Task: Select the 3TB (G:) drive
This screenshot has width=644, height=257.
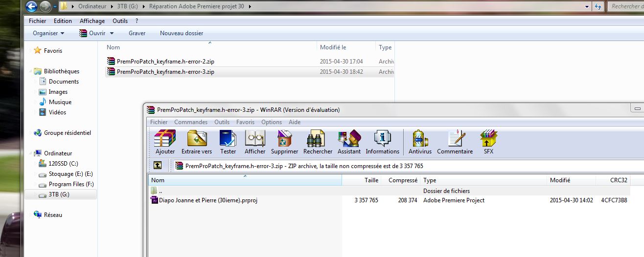Action: tap(59, 194)
